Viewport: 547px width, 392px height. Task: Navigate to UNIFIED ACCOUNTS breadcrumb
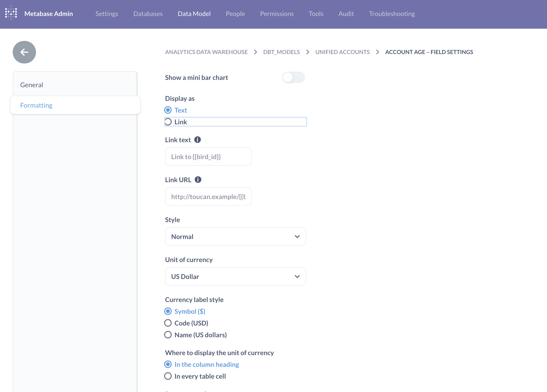click(342, 52)
